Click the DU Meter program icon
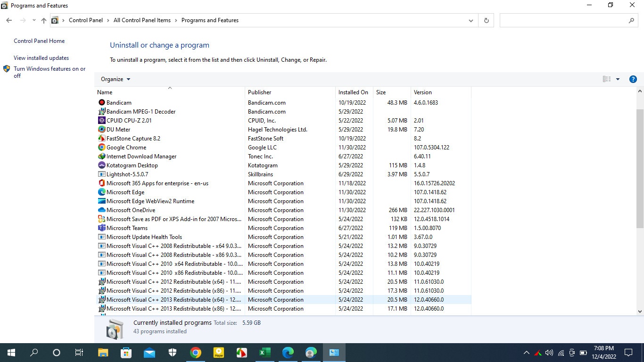 coord(101,129)
